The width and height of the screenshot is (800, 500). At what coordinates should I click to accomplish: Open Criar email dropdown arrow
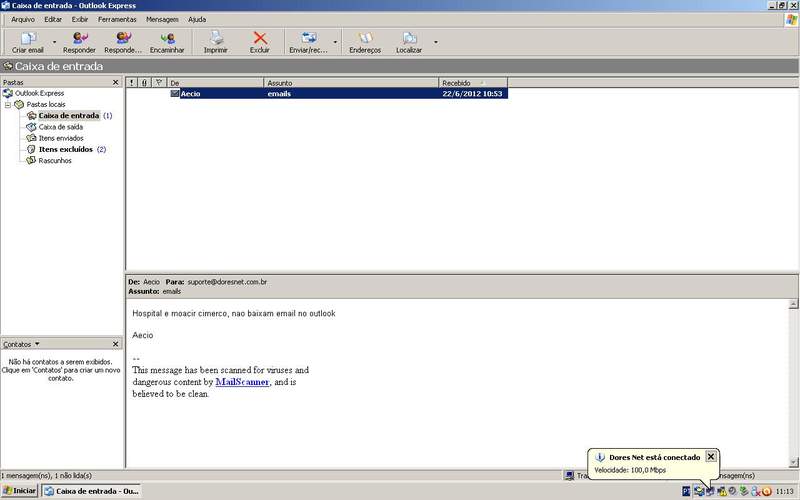[x=54, y=42]
